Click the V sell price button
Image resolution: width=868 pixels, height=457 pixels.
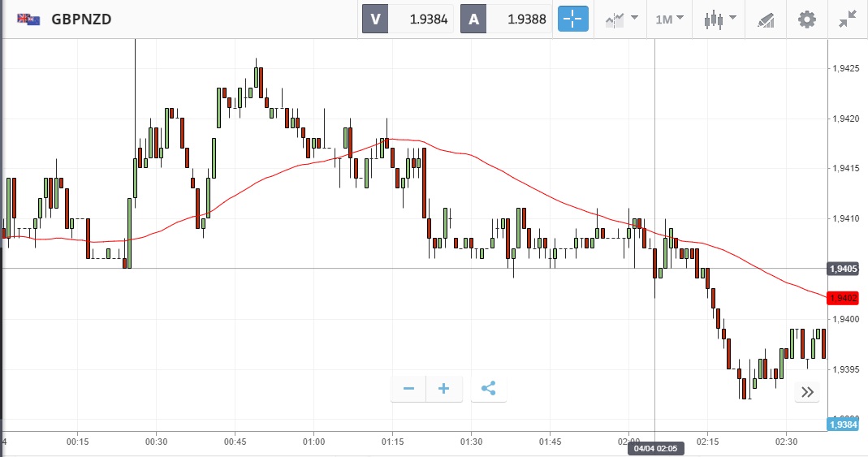(x=375, y=19)
